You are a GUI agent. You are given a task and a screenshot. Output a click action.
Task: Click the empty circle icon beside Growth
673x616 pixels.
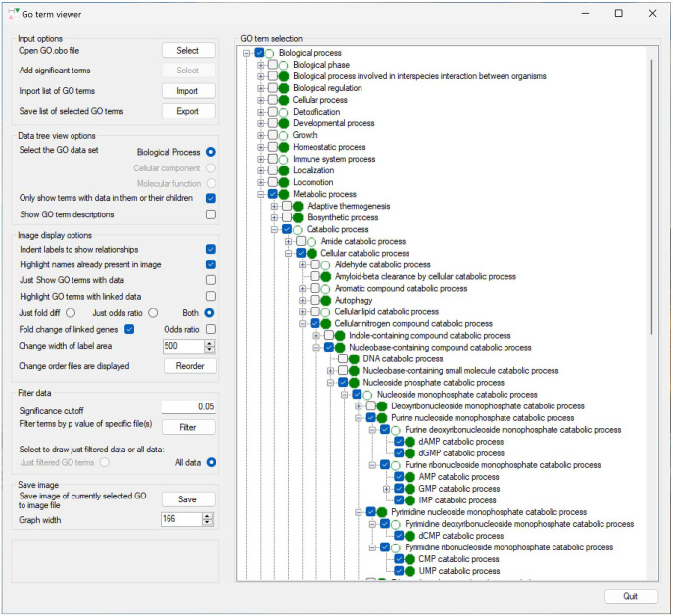[284, 135]
